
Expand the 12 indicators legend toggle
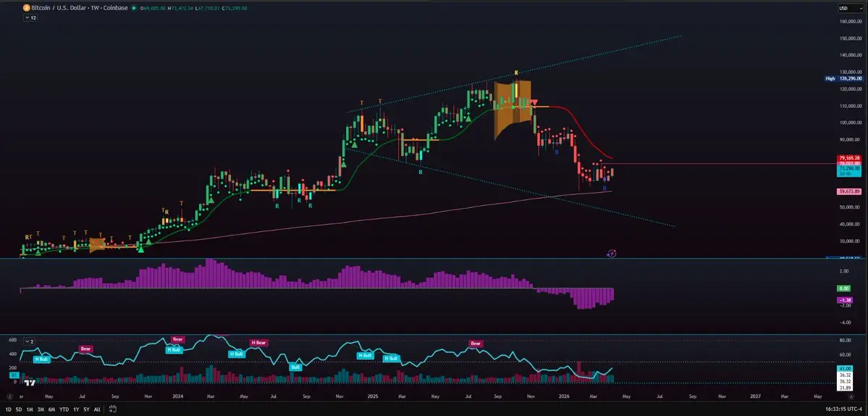[x=30, y=18]
